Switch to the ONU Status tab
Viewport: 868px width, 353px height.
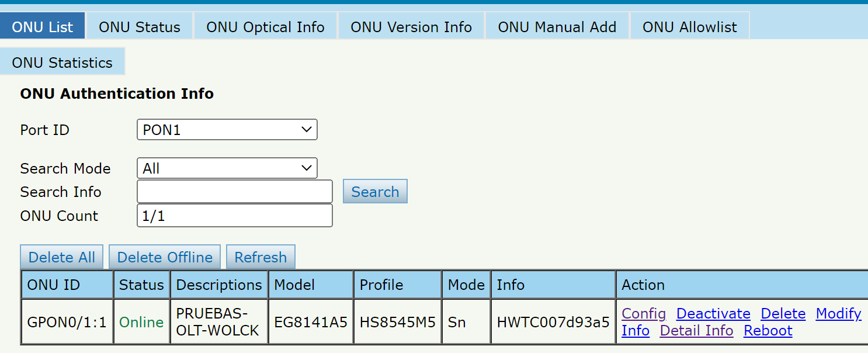point(139,27)
